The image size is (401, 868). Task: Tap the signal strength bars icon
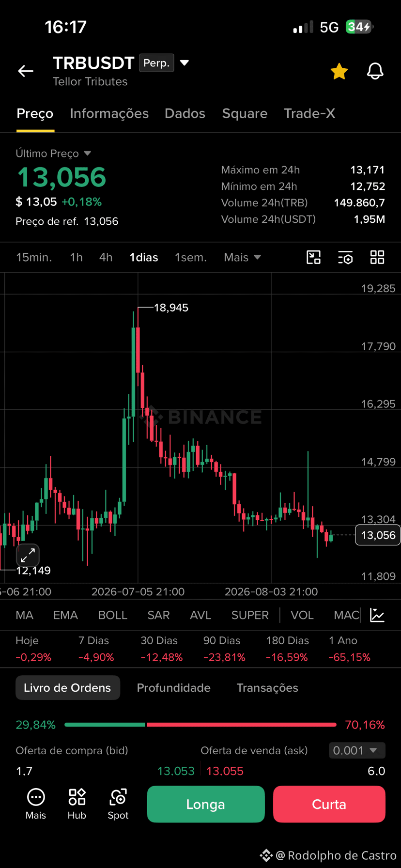[x=304, y=27]
